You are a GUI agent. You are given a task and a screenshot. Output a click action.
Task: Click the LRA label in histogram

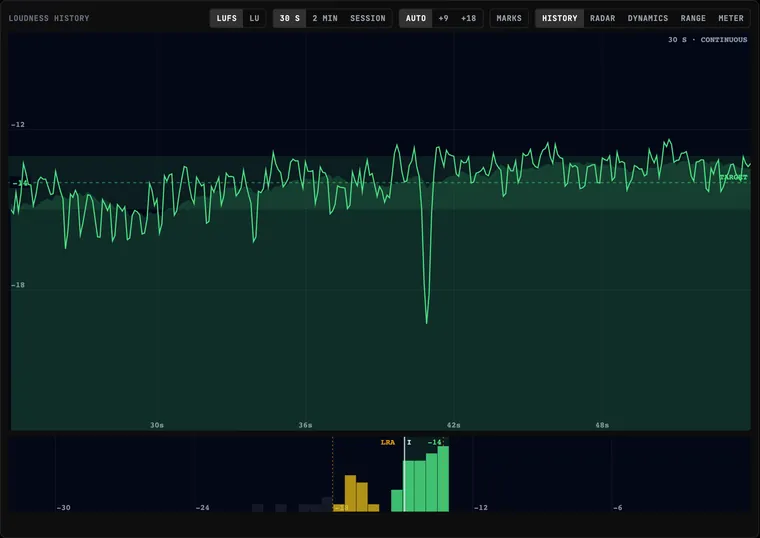click(388, 443)
